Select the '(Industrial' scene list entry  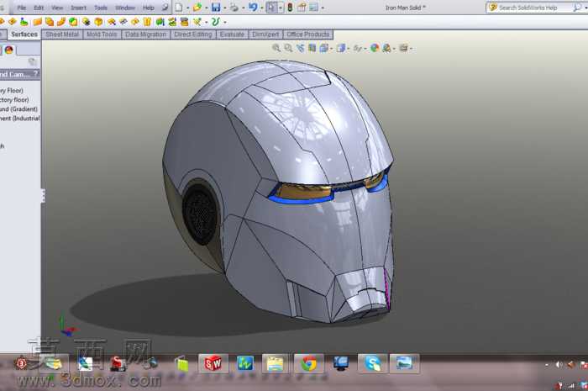26,119
